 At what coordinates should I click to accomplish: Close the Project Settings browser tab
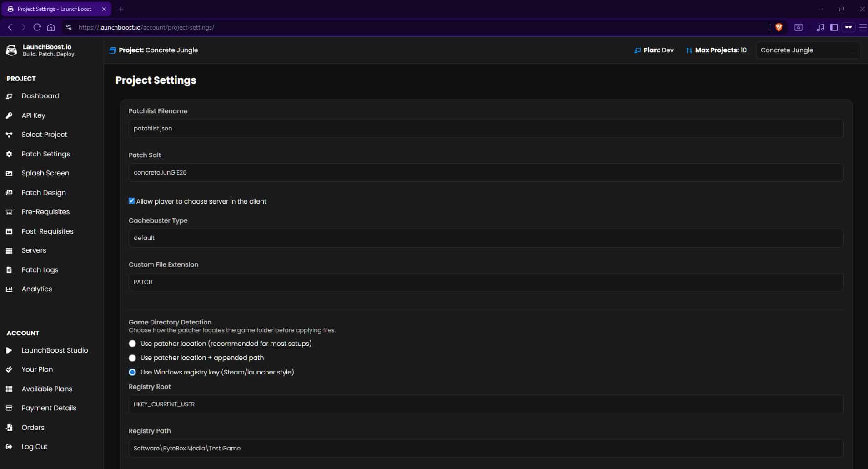click(x=104, y=9)
